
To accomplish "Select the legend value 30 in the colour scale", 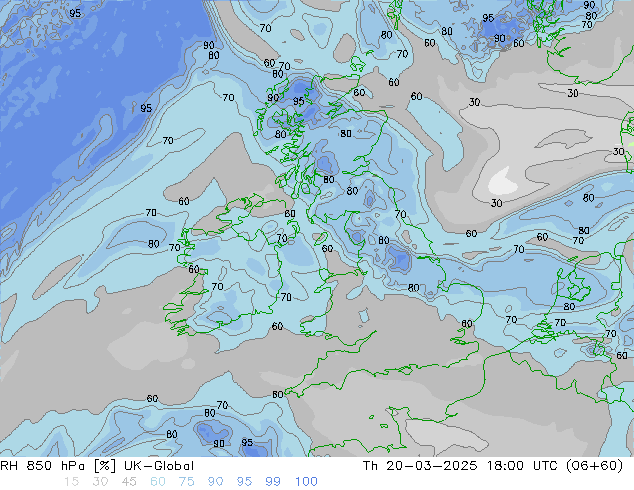I will pos(100,482).
